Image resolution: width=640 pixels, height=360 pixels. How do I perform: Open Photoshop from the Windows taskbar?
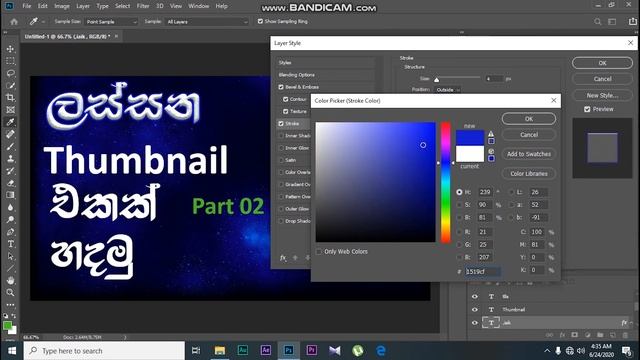(x=289, y=351)
